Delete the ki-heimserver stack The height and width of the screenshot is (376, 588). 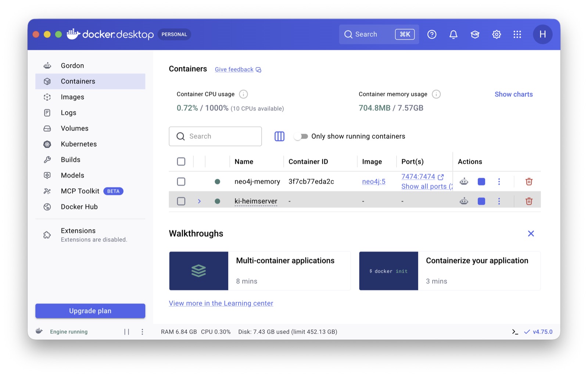(x=529, y=201)
